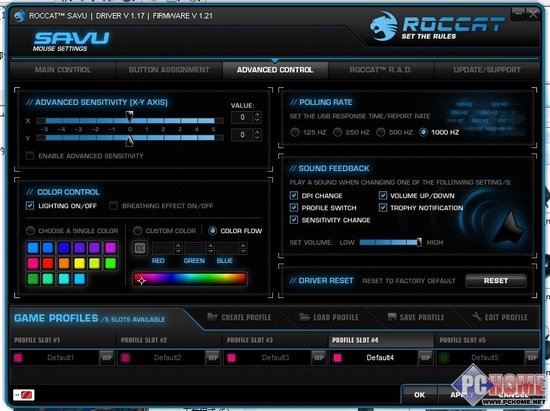Pick the magenta swatch ending first row
This screenshot has width=550, height=411.
pos(110,248)
